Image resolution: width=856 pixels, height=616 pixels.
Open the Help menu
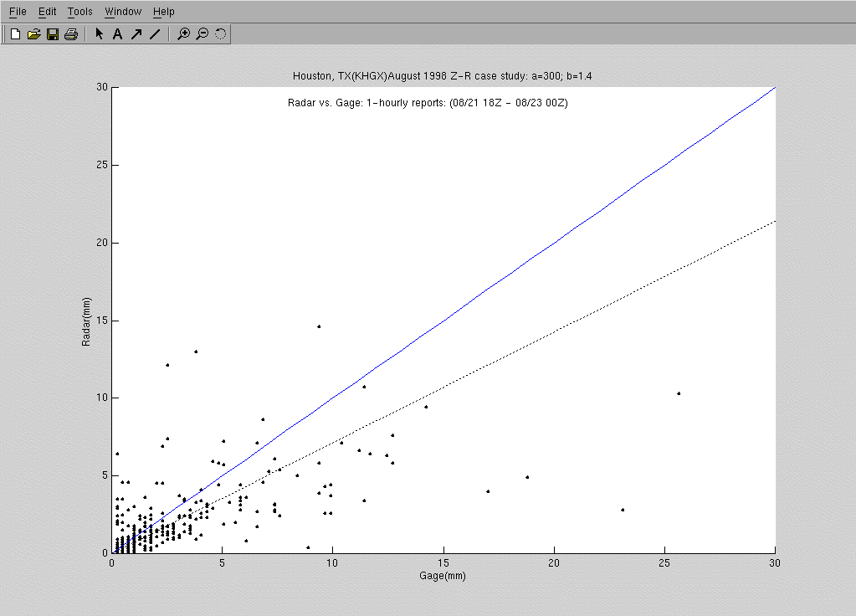[x=163, y=12]
